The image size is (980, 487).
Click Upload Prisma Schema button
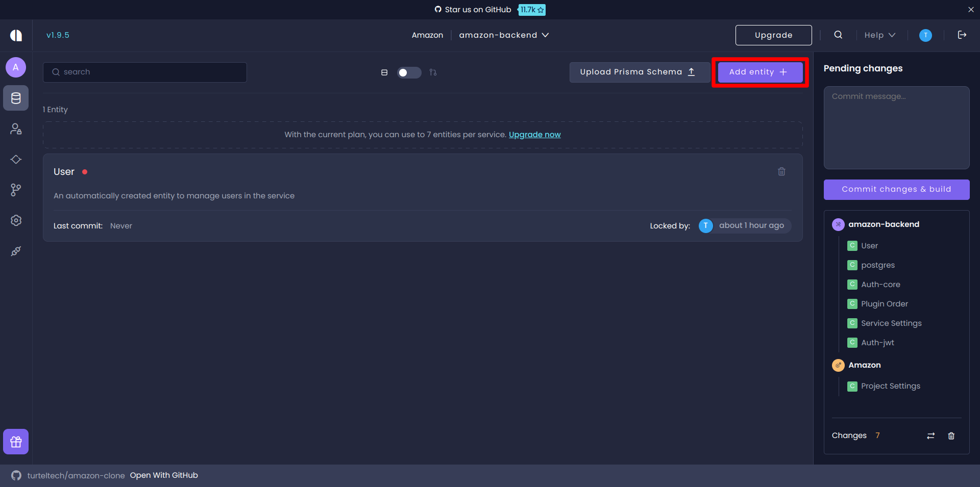pyautogui.click(x=638, y=72)
